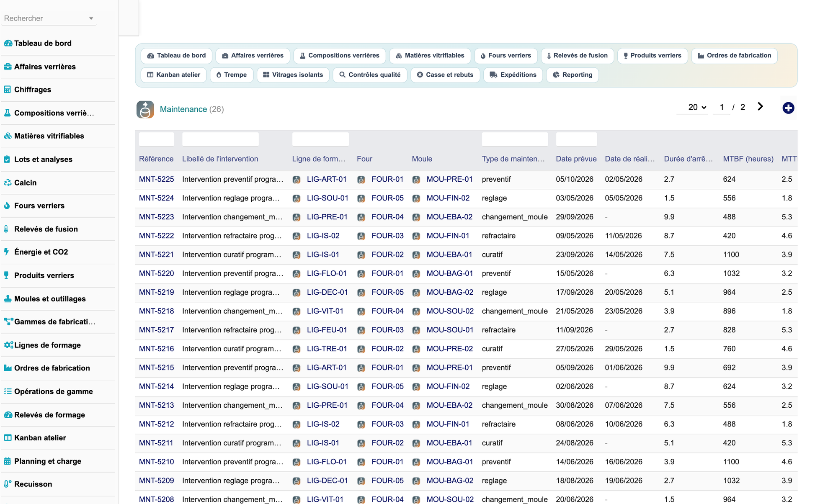Open the Contrôles qualité tab
The width and height of the screenshot is (815, 504).
[x=370, y=75]
